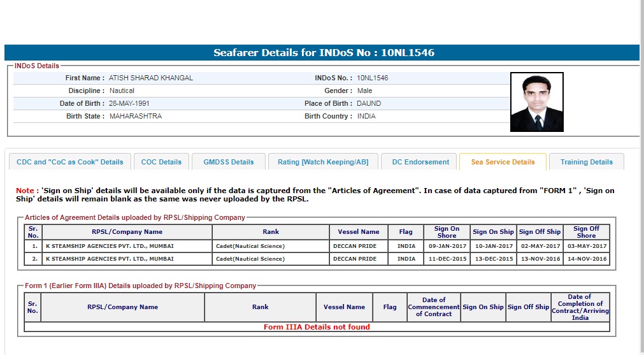Select the Rating [Watch Keeping/AB] tab
Image resolution: width=644 pixels, height=355 pixels.
pyautogui.click(x=323, y=162)
